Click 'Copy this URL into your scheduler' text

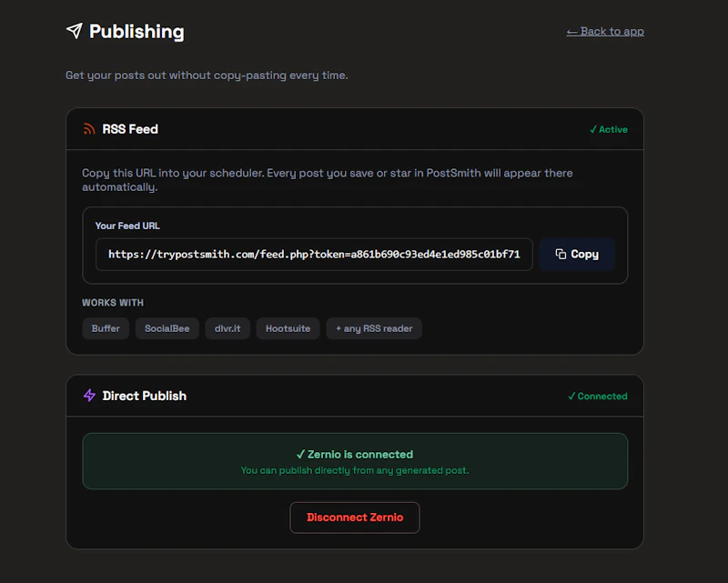click(x=328, y=180)
